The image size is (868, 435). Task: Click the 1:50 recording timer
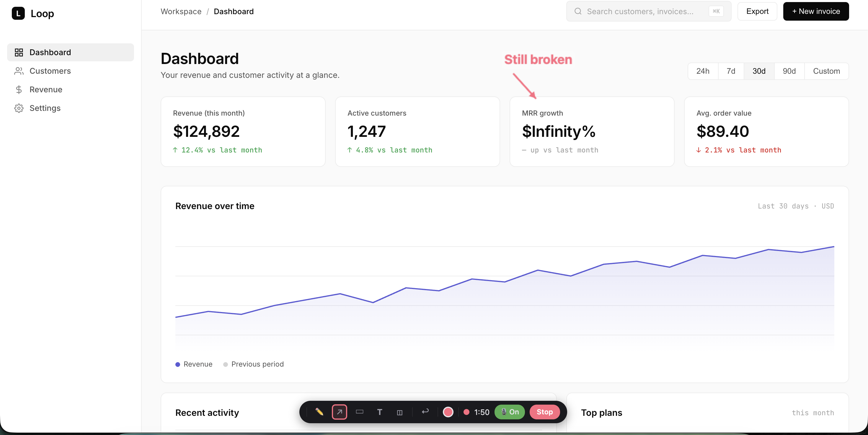tap(482, 412)
